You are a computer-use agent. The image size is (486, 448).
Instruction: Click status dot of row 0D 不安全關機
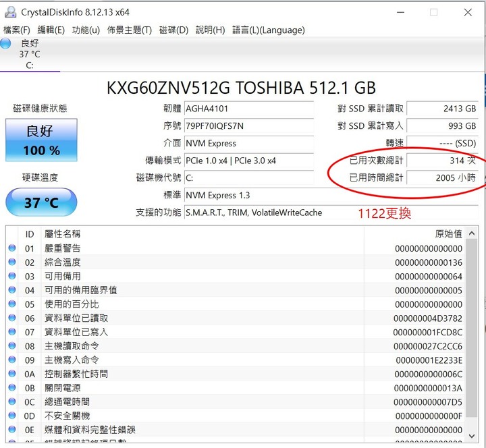tap(12, 416)
